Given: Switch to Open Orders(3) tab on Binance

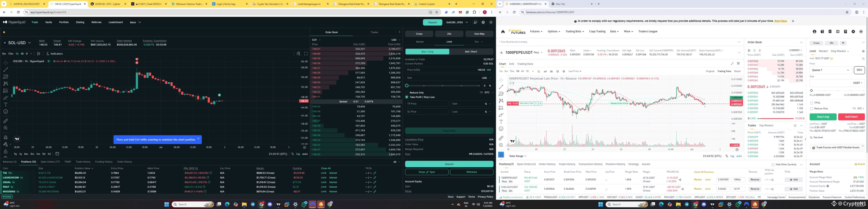Looking at the screenshot, I should 526,164.
